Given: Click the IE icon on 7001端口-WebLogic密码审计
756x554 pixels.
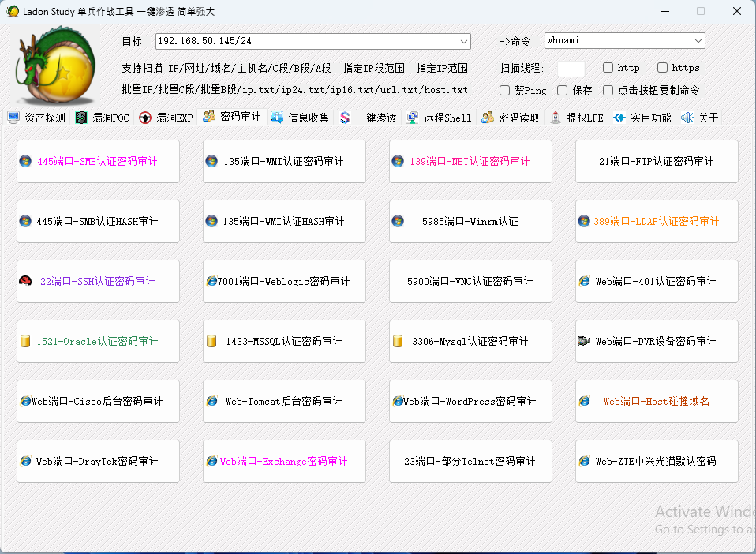Looking at the screenshot, I should pos(211,281).
